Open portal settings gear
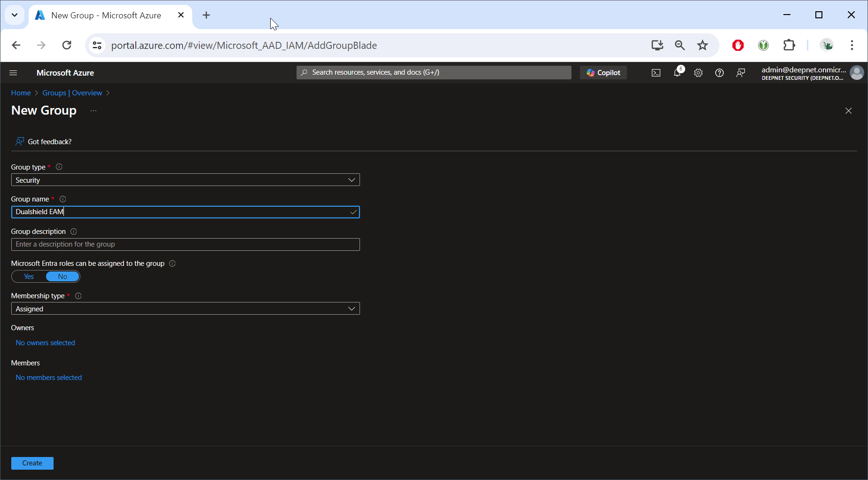The width and height of the screenshot is (868, 480). tap(698, 73)
